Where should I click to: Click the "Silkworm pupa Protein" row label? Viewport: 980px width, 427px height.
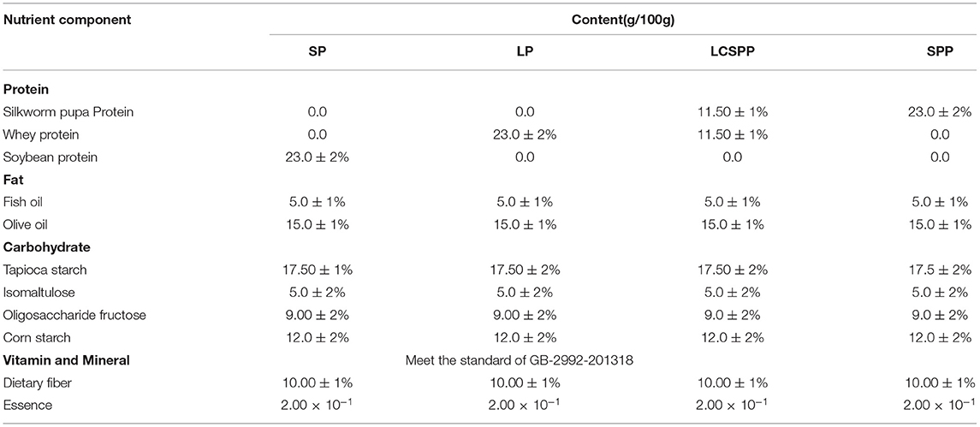click(68, 112)
